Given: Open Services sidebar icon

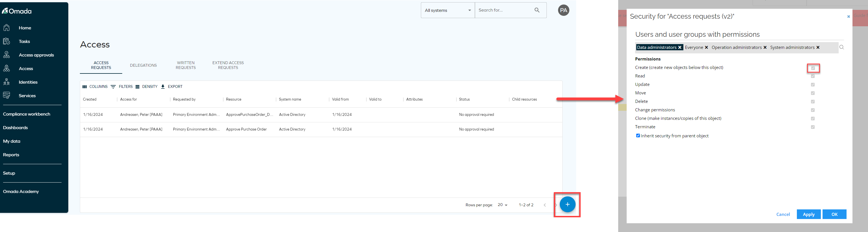Looking at the screenshot, I should 6,96.
